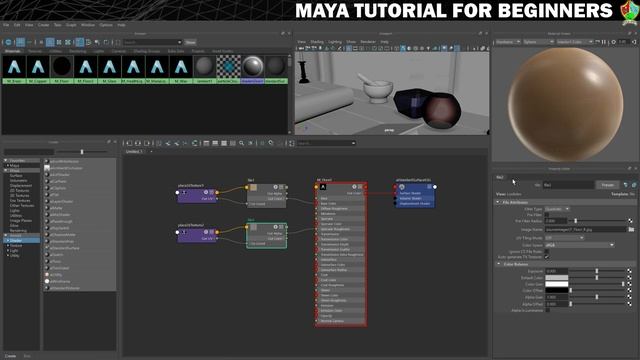Screen dimensions: 640x360
Task: Click magnifier search icon in graph toolbar
Action: tap(242, 143)
